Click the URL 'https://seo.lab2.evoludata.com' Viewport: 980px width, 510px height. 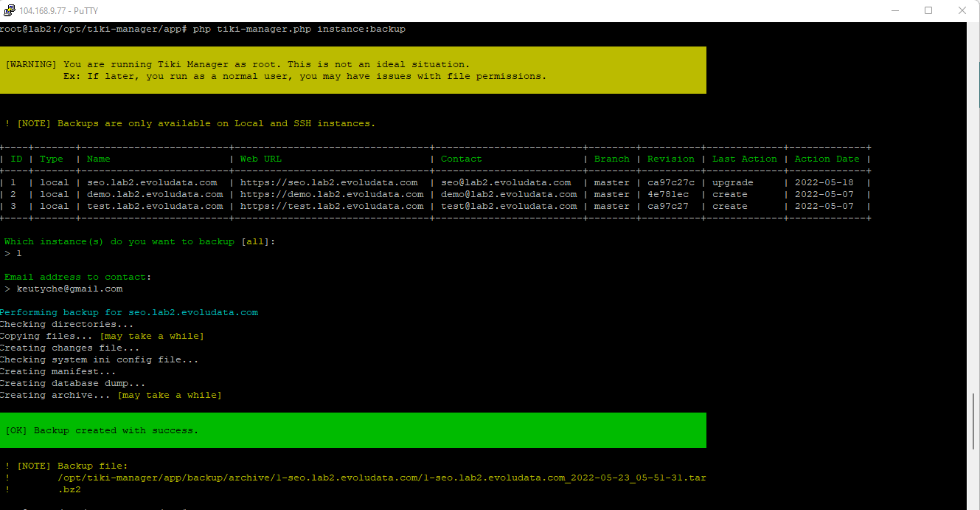[329, 182]
